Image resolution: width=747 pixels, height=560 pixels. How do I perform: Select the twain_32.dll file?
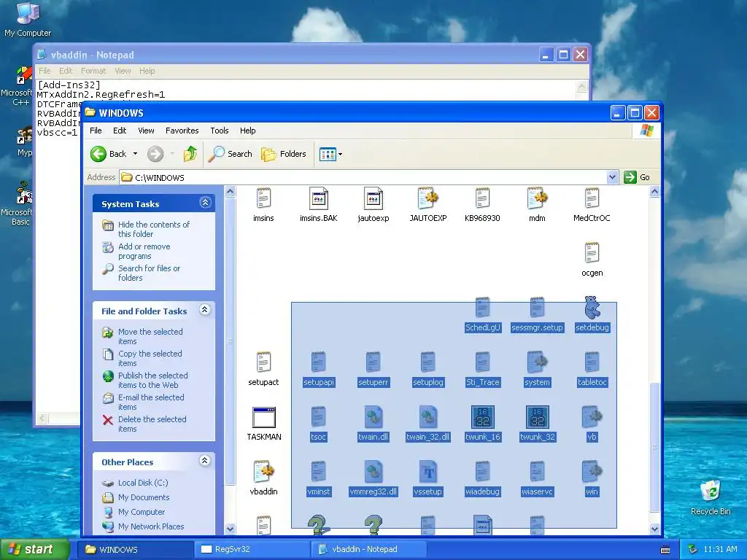(x=427, y=424)
